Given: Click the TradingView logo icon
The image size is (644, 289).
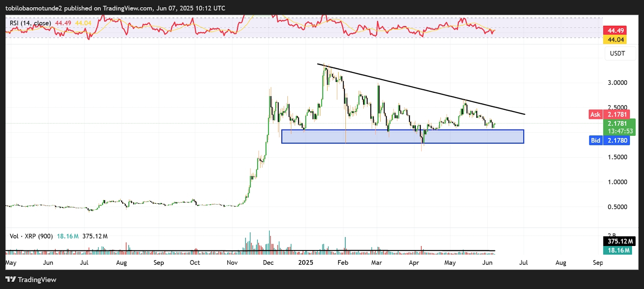Looking at the screenshot, I should [x=10, y=279].
